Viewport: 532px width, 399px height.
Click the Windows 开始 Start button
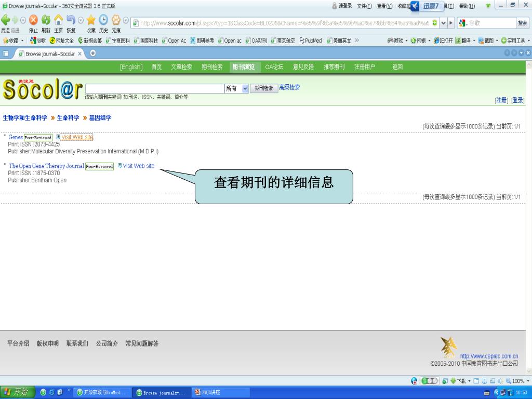coord(17,392)
